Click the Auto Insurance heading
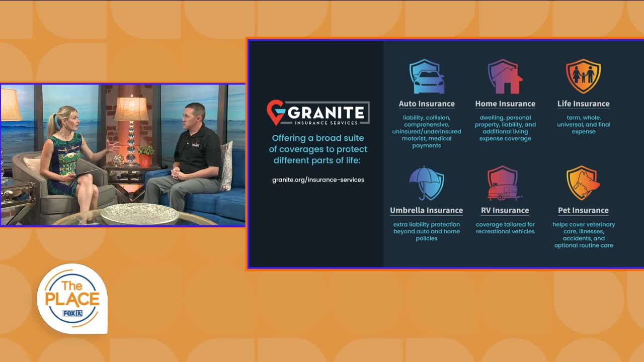The height and width of the screenshot is (362, 644). click(x=427, y=104)
